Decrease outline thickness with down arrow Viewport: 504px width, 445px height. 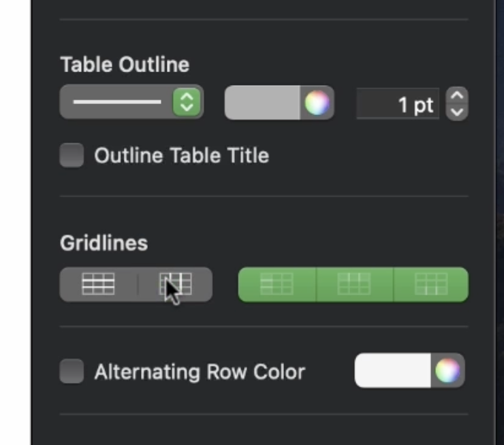click(x=457, y=112)
